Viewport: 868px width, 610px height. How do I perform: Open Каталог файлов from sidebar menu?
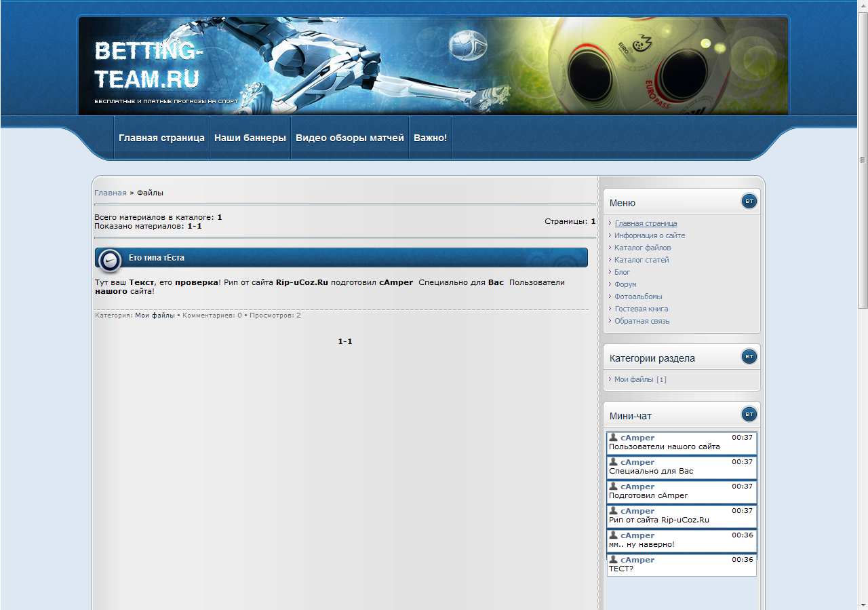(643, 248)
